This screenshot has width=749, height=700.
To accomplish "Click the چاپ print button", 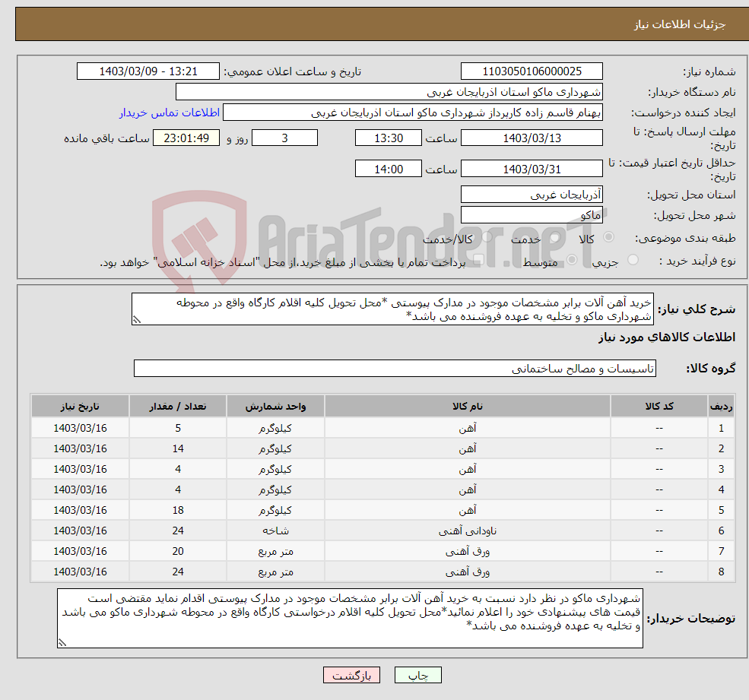I will coord(418,675).
